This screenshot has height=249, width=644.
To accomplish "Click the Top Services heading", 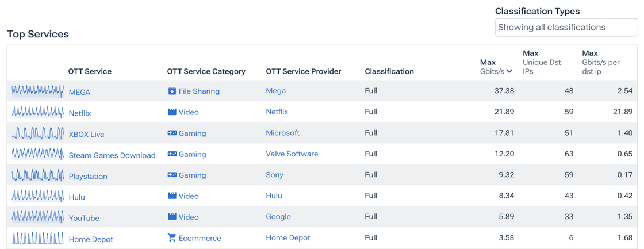I will (38, 34).
